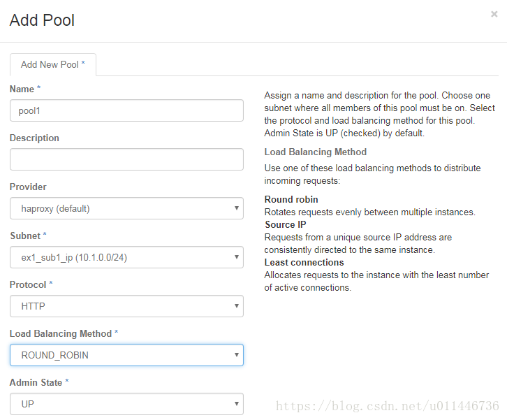Click the Description field label
Viewport: 507px width, 420px height.
[34, 138]
